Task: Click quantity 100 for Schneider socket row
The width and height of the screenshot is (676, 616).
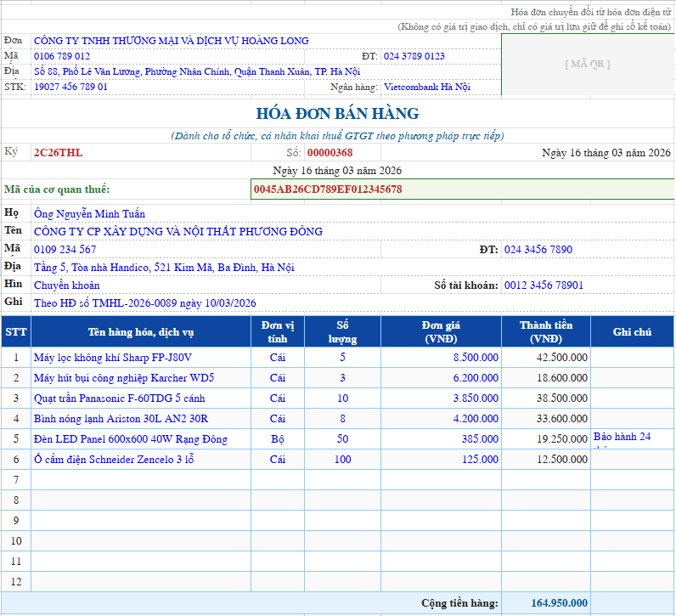Action: 342,460
